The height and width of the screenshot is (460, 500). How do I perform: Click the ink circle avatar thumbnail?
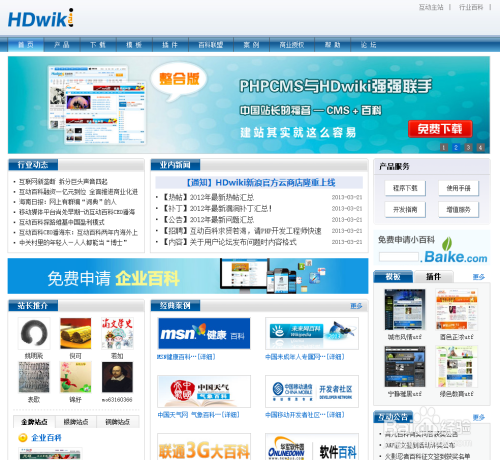click(x=34, y=333)
